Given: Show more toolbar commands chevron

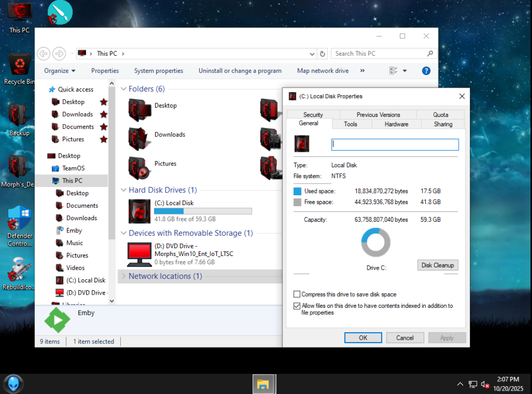Looking at the screenshot, I should point(362,70).
